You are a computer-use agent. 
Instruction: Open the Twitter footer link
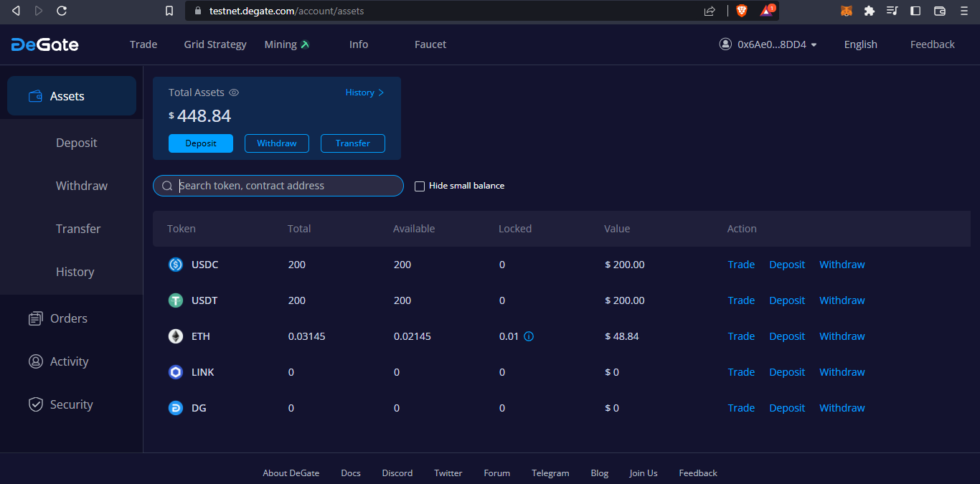(x=448, y=473)
